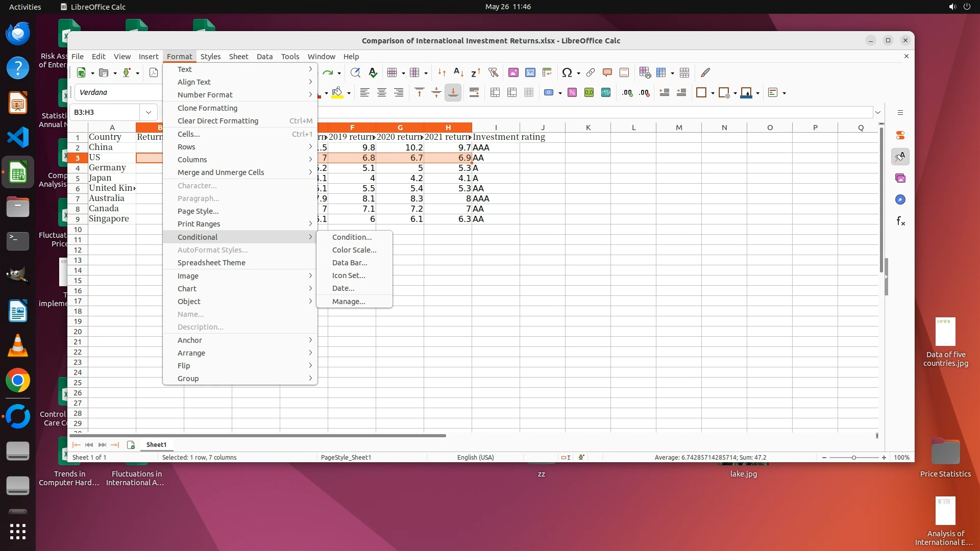Adjust the zoom slider in status bar
The height and width of the screenshot is (551, 980).
coord(853,458)
